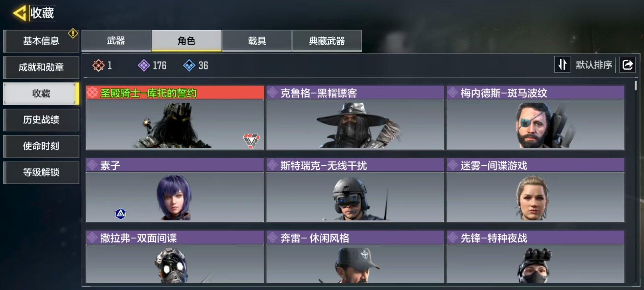Click the legendary rarity count icon
Viewport: 644px width, 290px height.
point(98,65)
